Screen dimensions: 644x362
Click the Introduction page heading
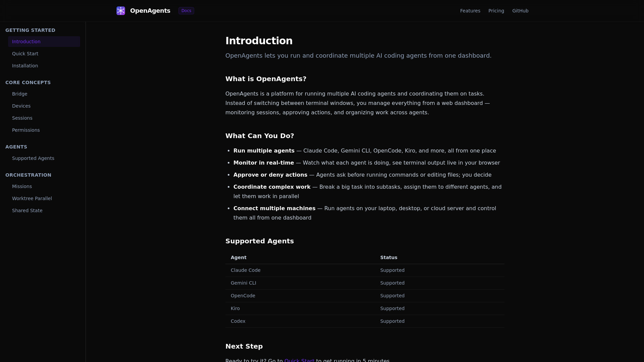click(x=259, y=41)
